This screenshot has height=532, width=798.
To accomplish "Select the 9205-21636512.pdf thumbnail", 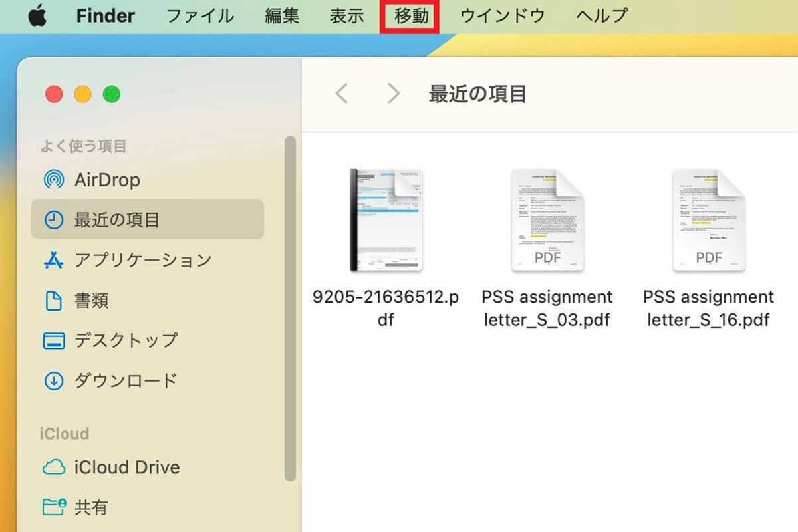I will [x=386, y=220].
